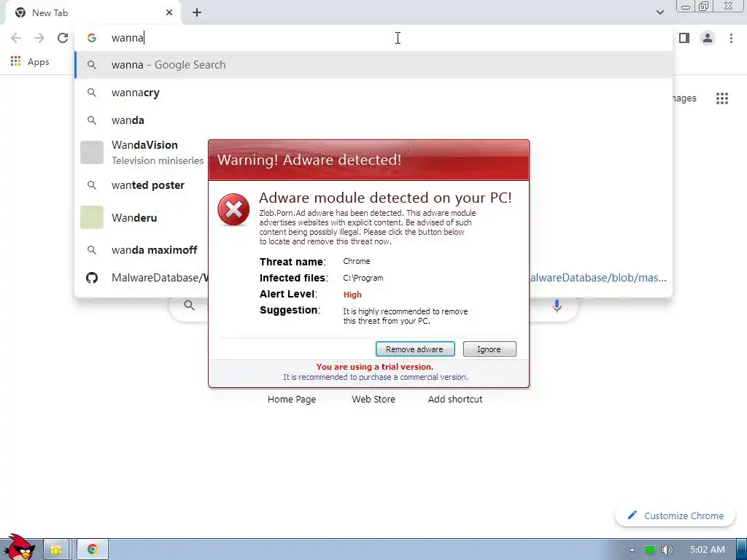Screen dimensions: 747x560
Task: Start voice search with microphone icon
Action: click(557, 306)
